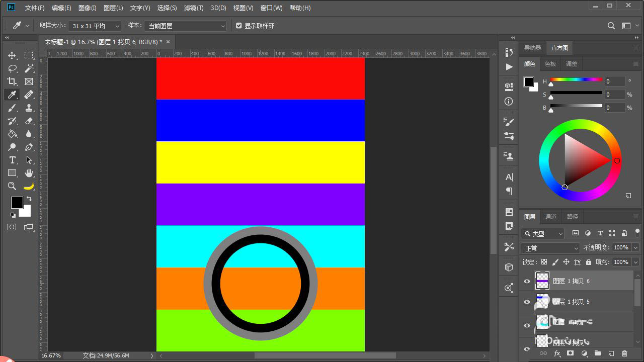Select the Eraser tool
Image resolution: width=644 pixels, height=362 pixels.
pos(29,121)
